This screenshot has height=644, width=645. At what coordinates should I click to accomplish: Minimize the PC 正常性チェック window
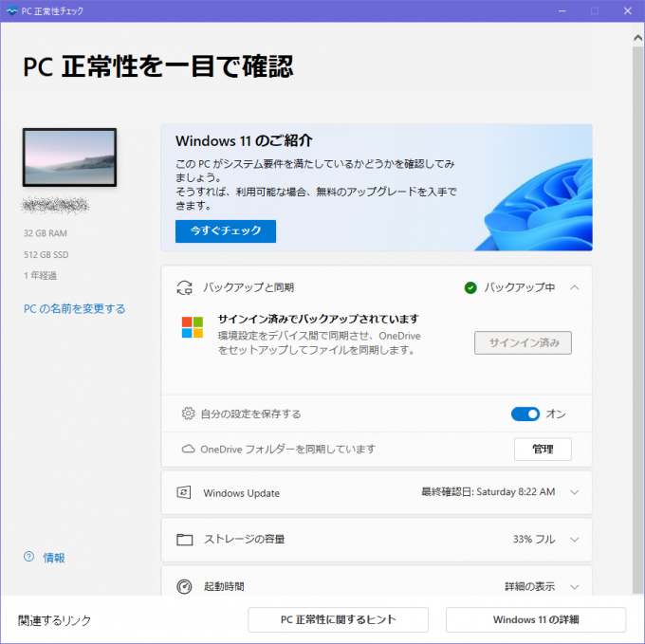(562, 11)
